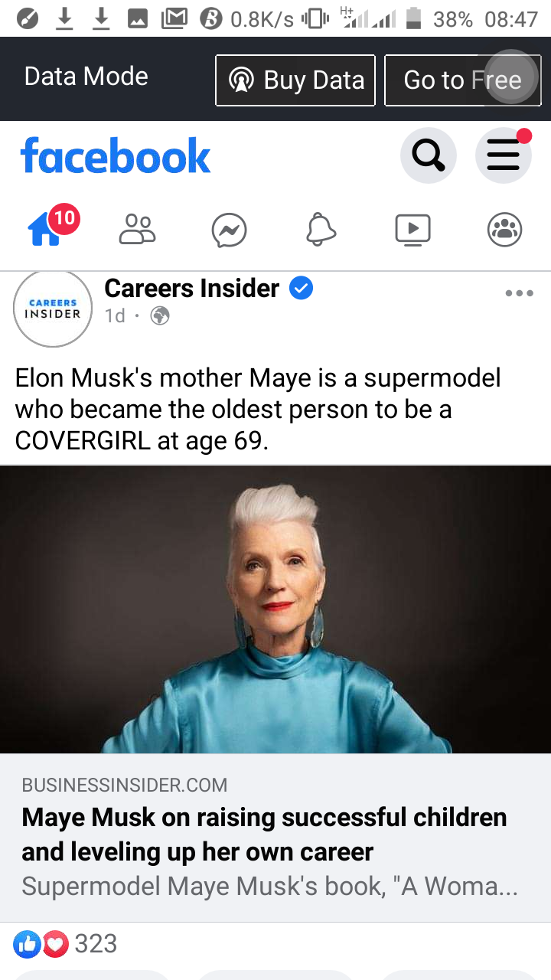Open the Friends tab icon
The height and width of the screenshot is (980, 551).
[138, 229]
